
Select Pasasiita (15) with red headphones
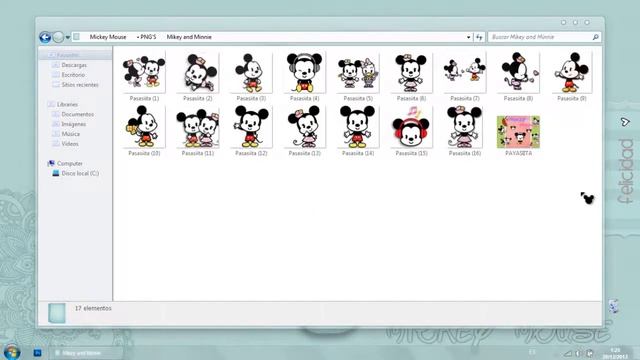(411, 127)
